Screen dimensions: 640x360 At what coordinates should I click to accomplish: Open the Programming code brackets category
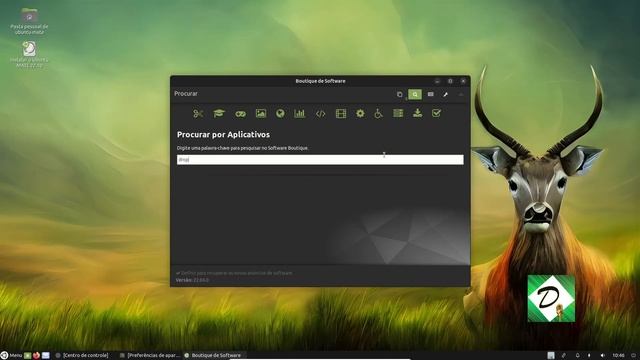point(321,114)
